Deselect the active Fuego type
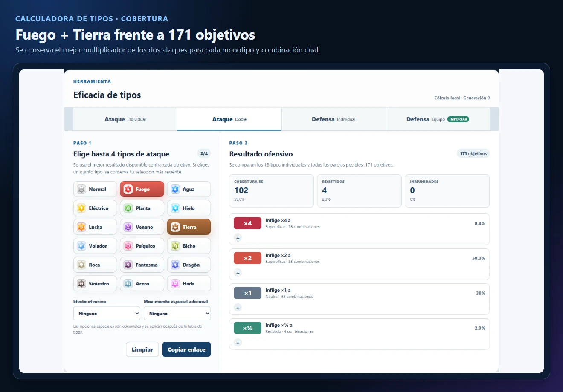563x392 pixels. (142, 189)
